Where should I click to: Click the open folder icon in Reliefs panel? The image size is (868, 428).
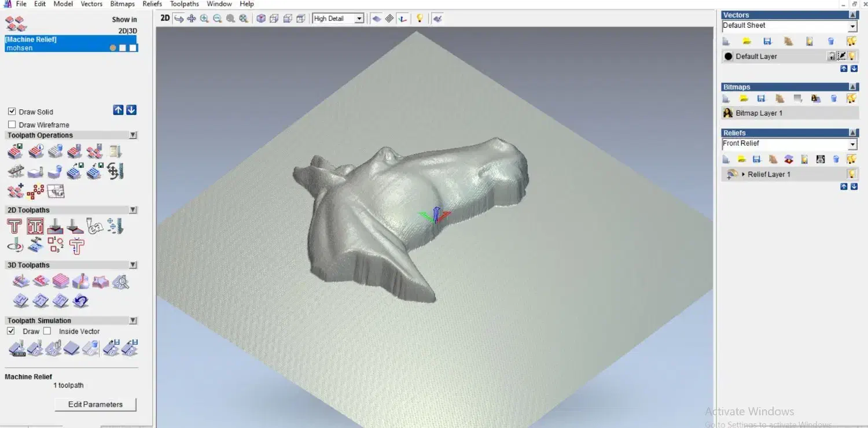coord(742,159)
